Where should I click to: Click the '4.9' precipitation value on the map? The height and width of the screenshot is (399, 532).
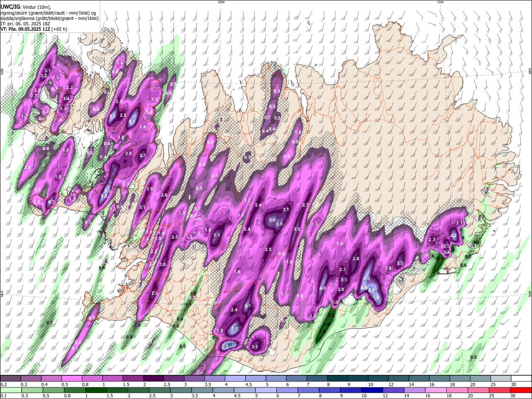tap(364, 288)
